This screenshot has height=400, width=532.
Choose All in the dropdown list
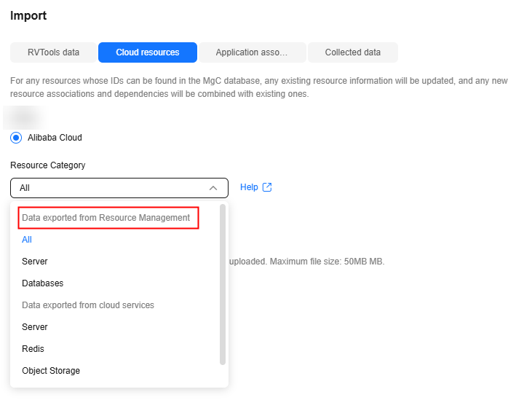(27, 240)
